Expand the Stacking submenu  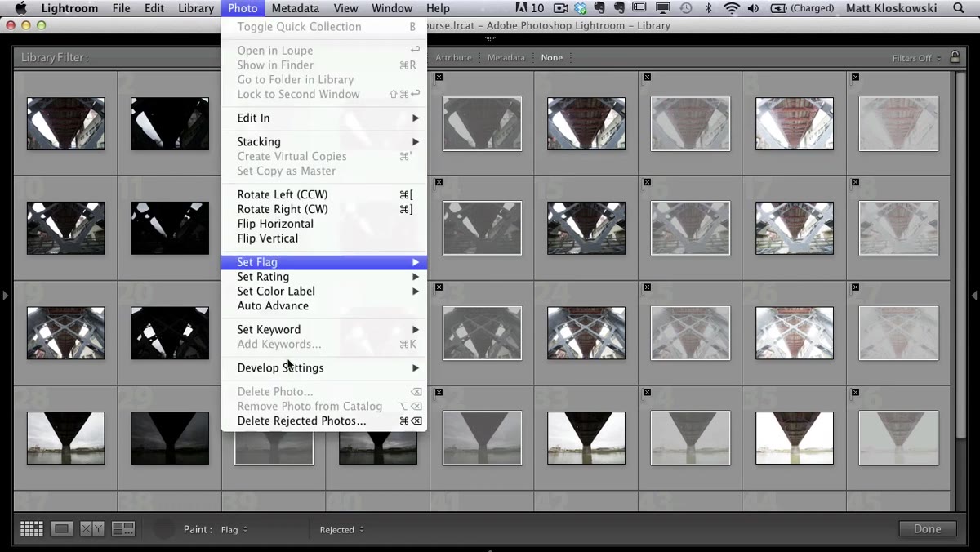click(x=324, y=141)
